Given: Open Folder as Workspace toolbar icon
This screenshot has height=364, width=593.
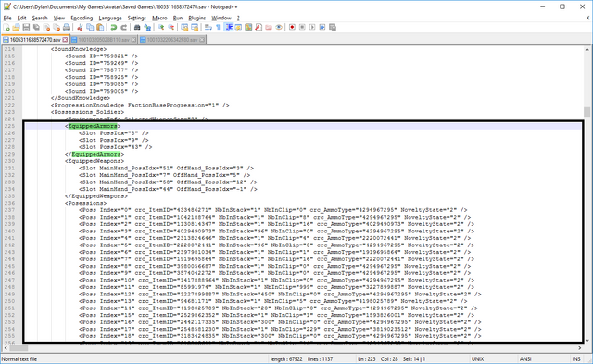Looking at the screenshot, I should tap(269, 27).
